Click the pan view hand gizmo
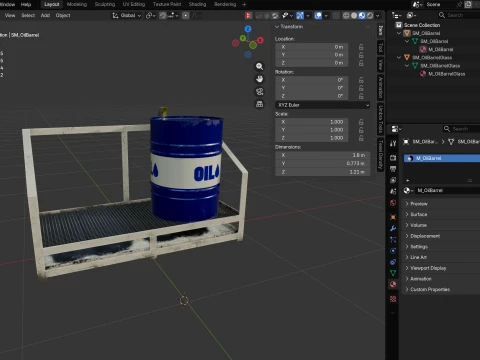The height and width of the screenshot is (360, 480). (x=259, y=79)
